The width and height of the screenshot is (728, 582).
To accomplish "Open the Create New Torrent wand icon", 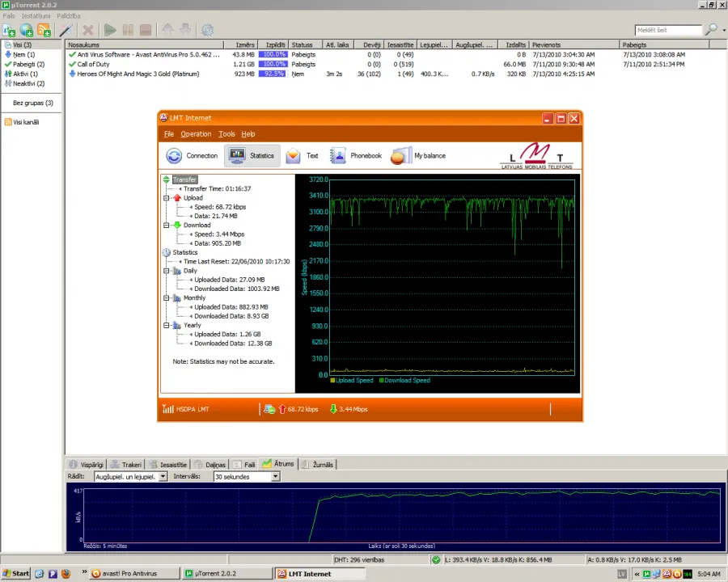I will tap(66, 31).
